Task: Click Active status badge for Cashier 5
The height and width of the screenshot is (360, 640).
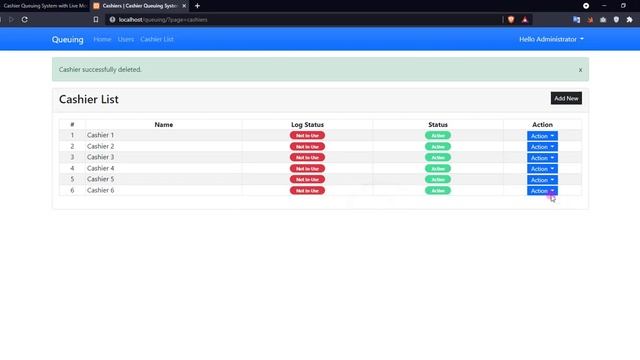Action: (x=438, y=180)
